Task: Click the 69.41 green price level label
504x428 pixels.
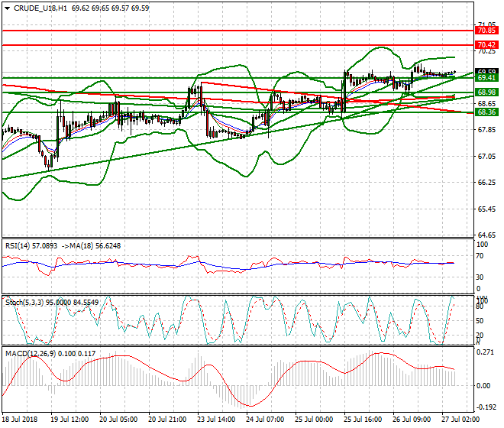Action: point(486,78)
